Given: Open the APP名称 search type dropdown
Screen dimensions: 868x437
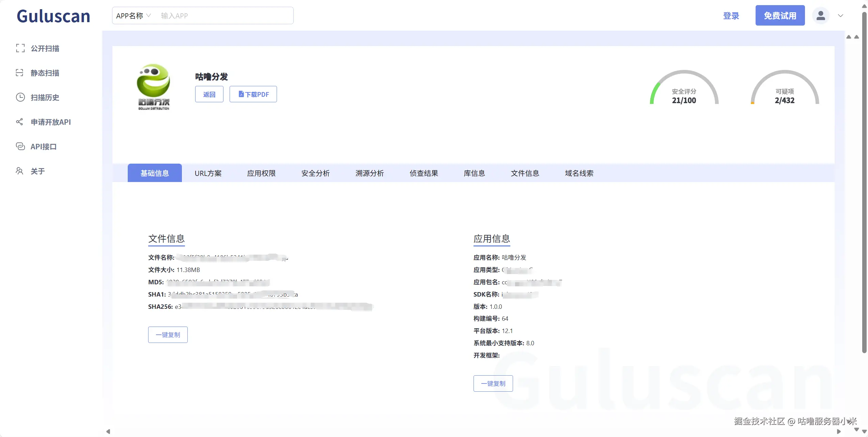Looking at the screenshot, I should point(133,16).
